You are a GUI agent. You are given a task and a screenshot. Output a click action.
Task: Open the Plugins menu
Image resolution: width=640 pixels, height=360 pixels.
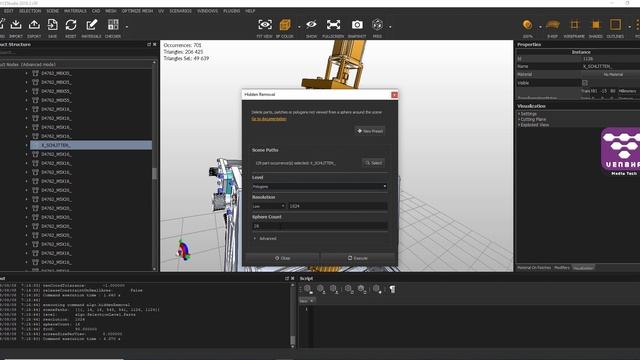pos(231,11)
